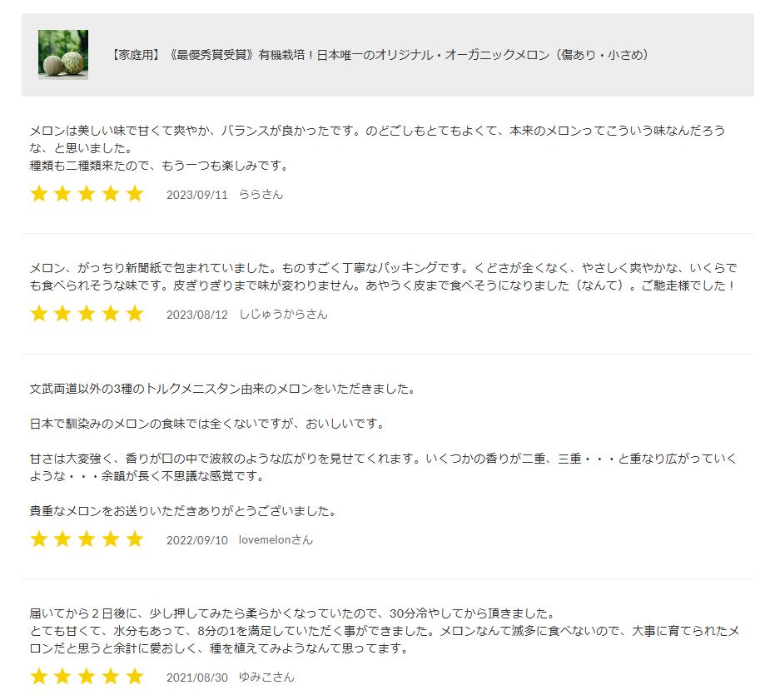Open the 【家庭用】 organic melon product title
The image size is (765, 700).
379,55
